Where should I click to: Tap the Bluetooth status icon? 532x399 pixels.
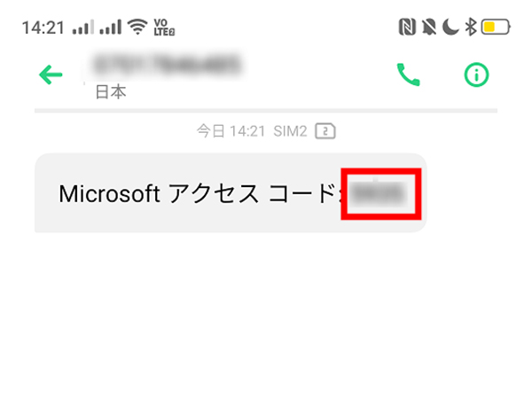(471, 27)
